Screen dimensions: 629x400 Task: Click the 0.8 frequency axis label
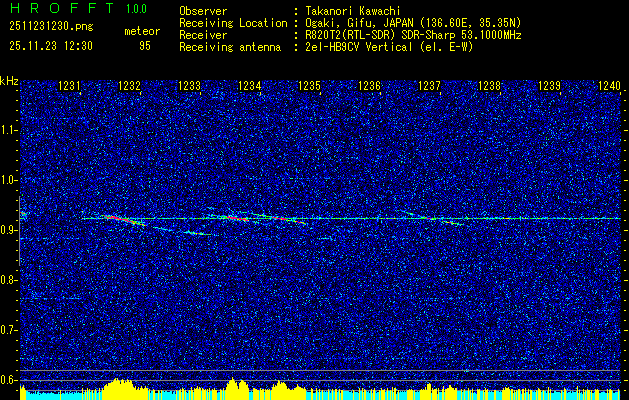[x=7, y=280]
